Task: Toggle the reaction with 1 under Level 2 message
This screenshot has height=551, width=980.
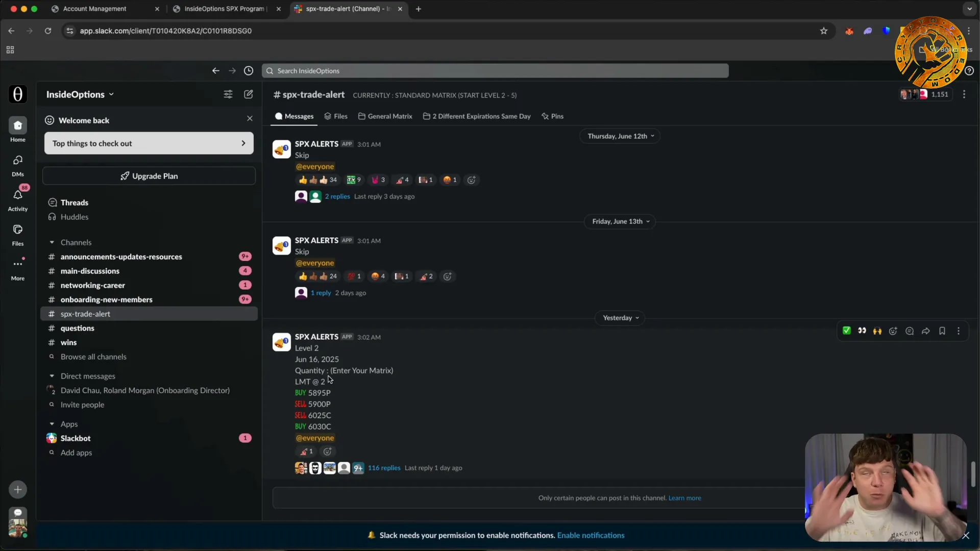Action: (306, 452)
